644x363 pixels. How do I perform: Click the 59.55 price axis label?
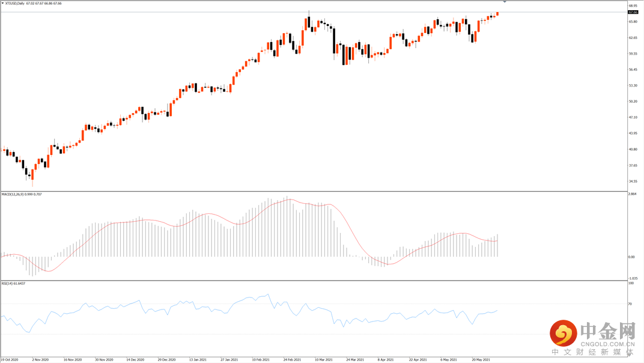coord(633,53)
